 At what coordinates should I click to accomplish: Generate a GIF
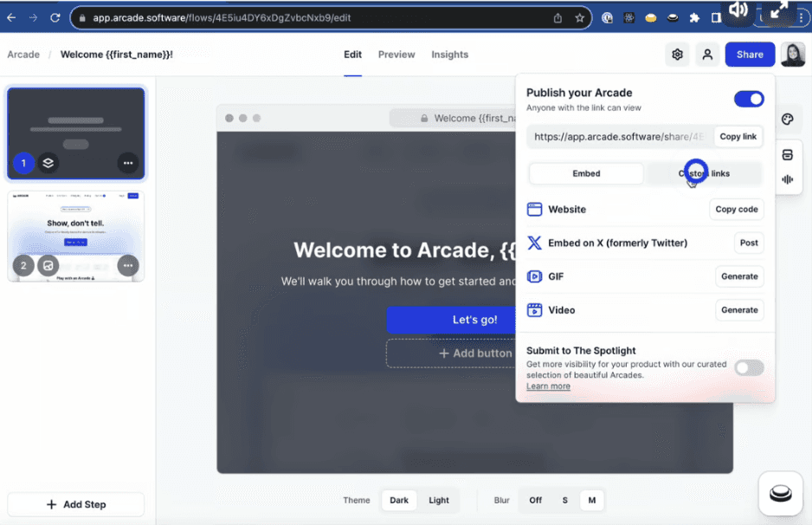pyautogui.click(x=739, y=276)
